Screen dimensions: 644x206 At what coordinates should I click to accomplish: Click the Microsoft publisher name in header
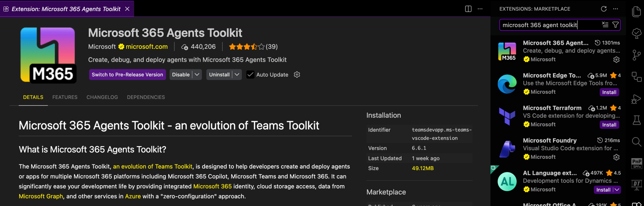point(102,47)
